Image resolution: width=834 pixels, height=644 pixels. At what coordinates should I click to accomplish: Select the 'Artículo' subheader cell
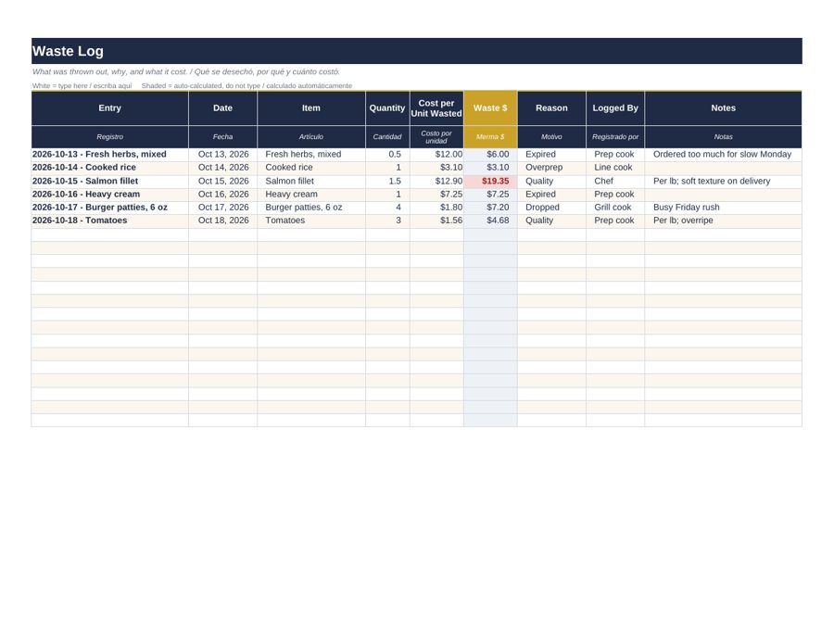311,136
